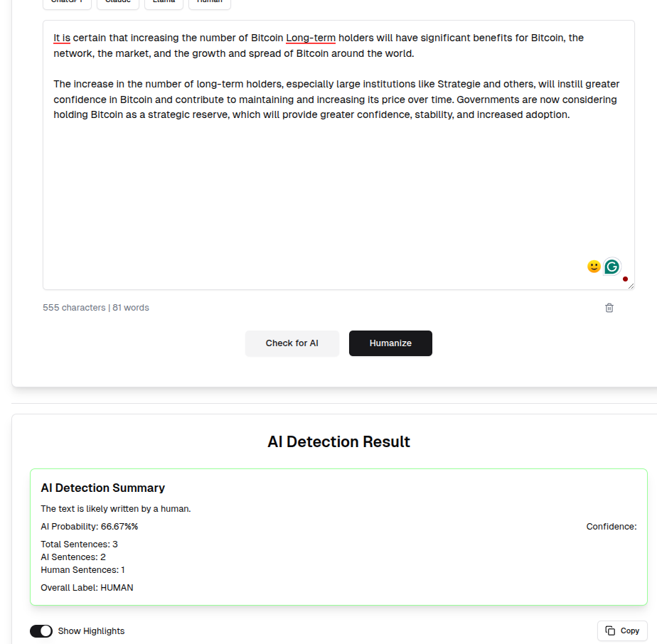Click the 555 characters word count text
This screenshot has width=657, height=644.
[95, 308]
